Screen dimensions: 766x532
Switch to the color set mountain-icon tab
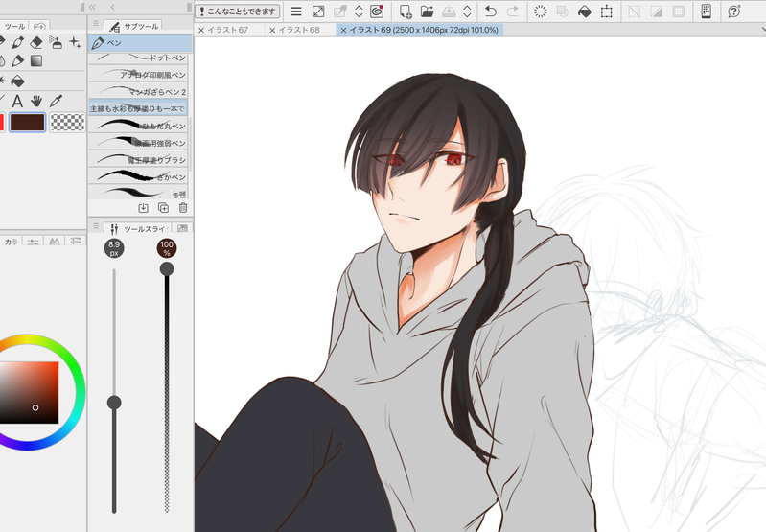(55, 242)
